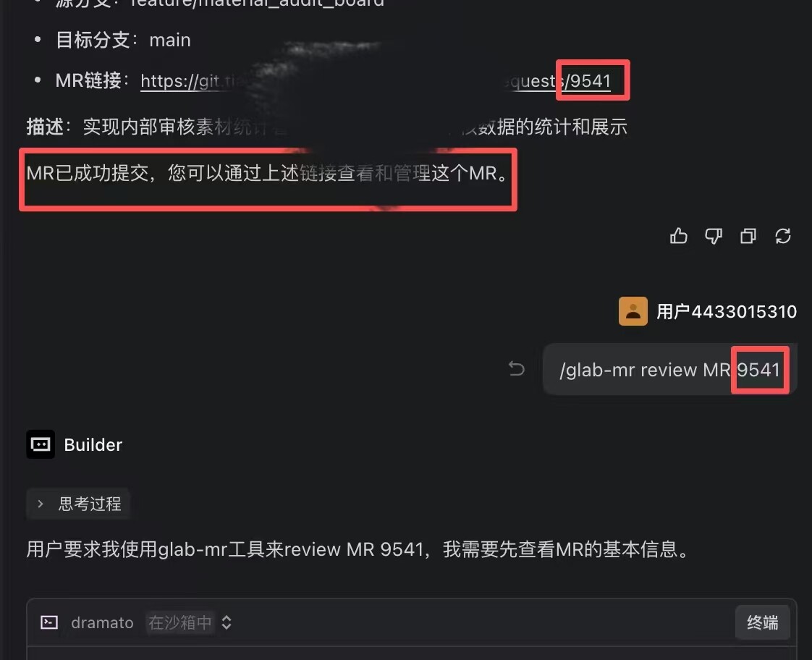
Task: Click the username 用户4433015310
Action: (727, 312)
